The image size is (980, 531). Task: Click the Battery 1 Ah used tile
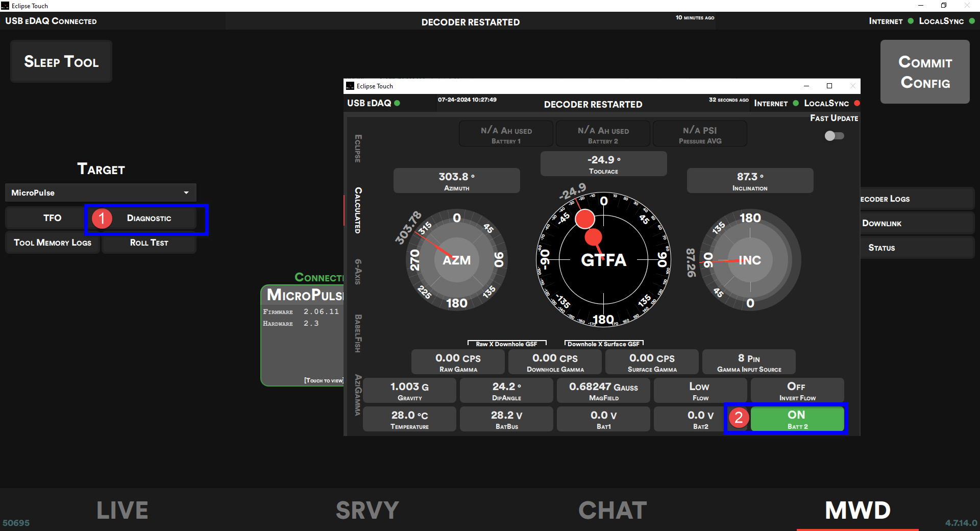click(506, 134)
